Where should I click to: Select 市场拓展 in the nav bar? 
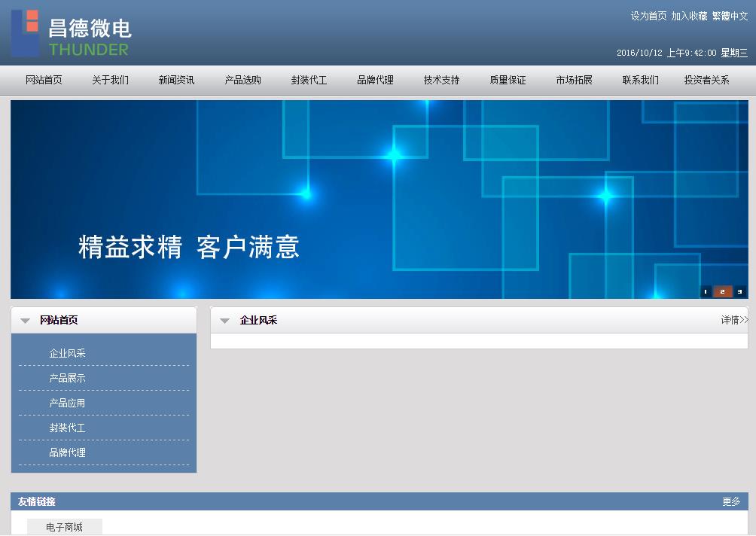pyautogui.click(x=575, y=80)
